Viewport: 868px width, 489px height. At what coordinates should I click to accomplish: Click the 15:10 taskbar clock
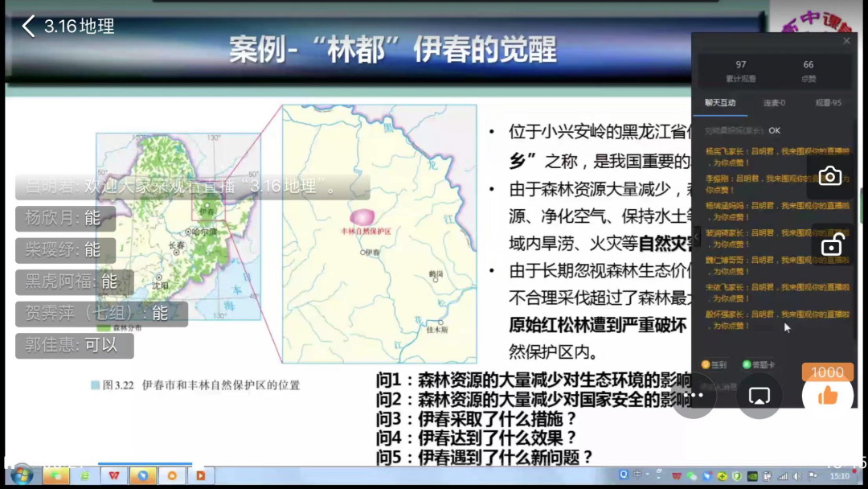pos(839,476)
